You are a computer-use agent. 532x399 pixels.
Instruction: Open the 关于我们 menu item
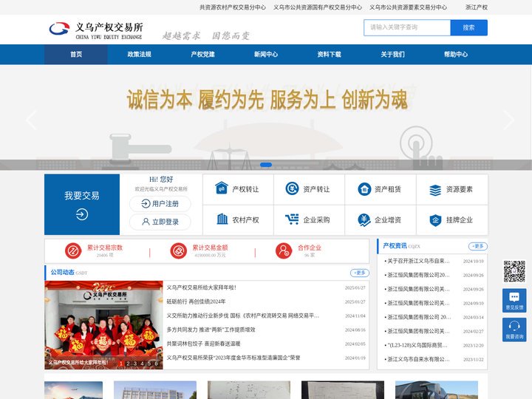(392, 54)
